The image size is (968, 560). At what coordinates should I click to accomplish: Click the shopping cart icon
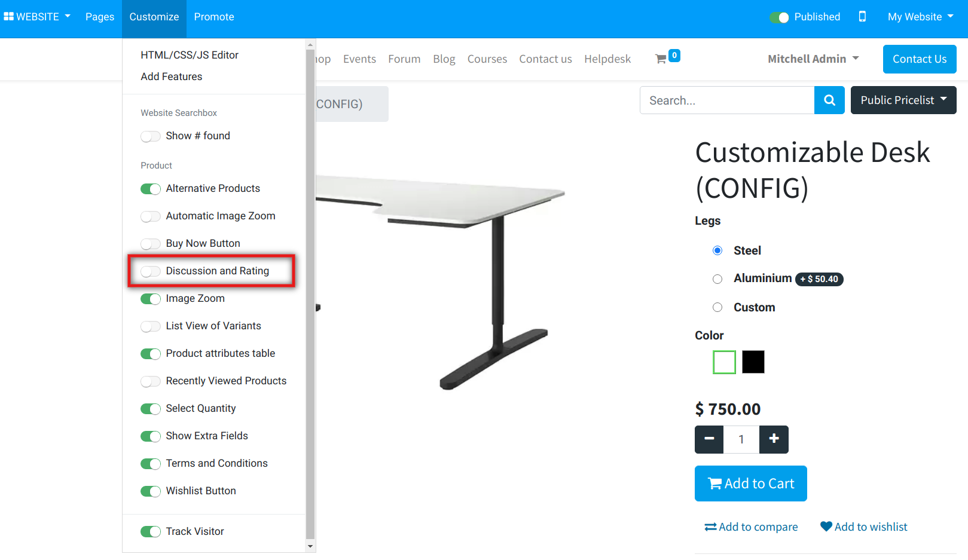click(x=661, y=59)
